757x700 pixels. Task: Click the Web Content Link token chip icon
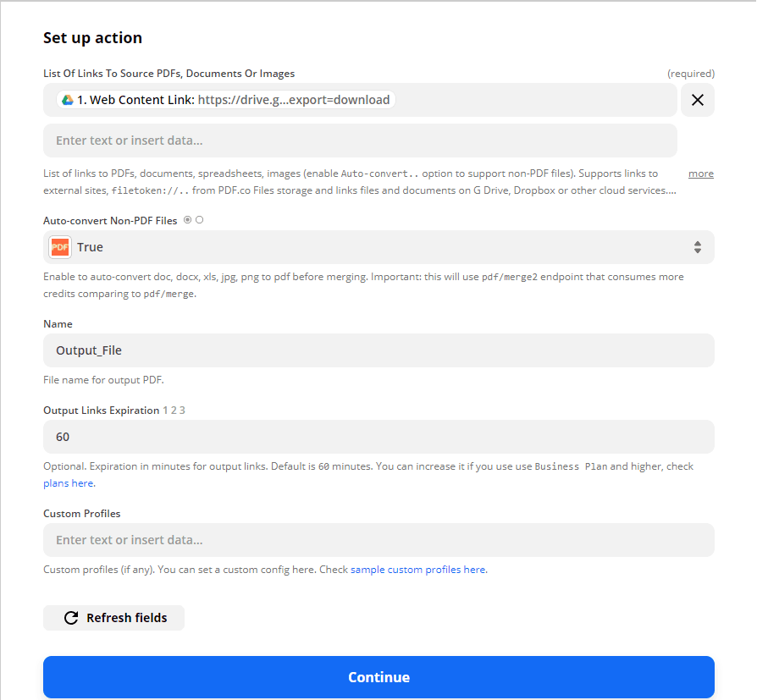(x=67, y=99)
